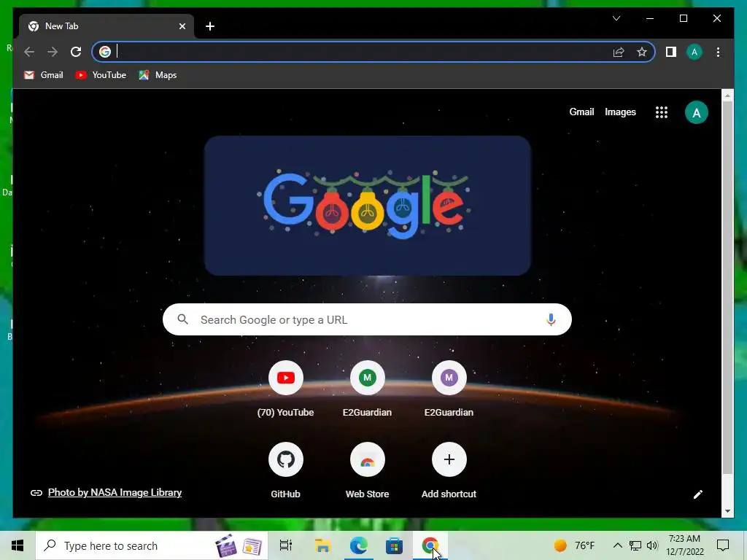Click the 7:23 AM clock and date

click(x=684, y=545)
